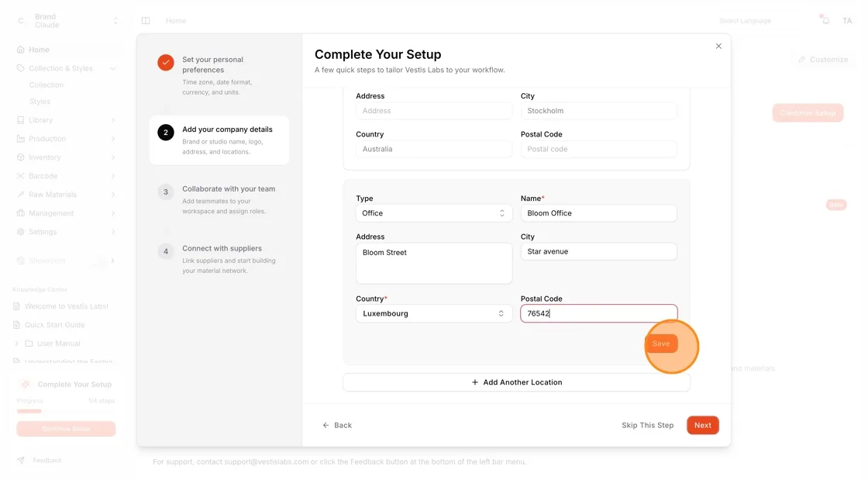Open Feedback at bottom of sidebar
The width and height of the screenshot is (868, 480).
(x=47, y=460)
